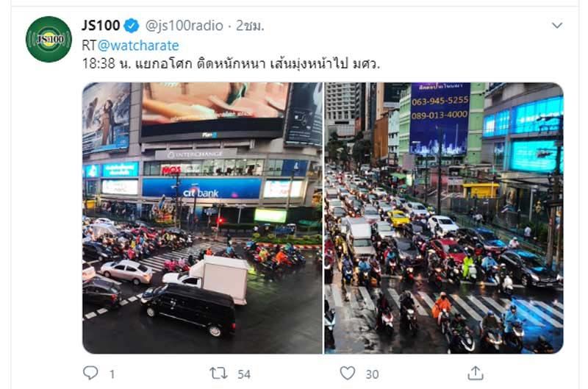The image size is (588, 389).
Task: Open the JS100 account name
Action: 101,26
